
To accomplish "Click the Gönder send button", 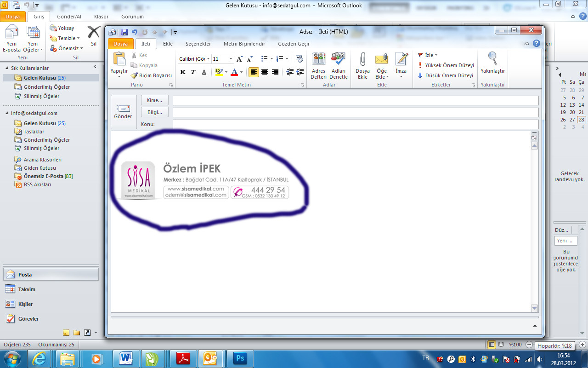I will coord(124,112).
